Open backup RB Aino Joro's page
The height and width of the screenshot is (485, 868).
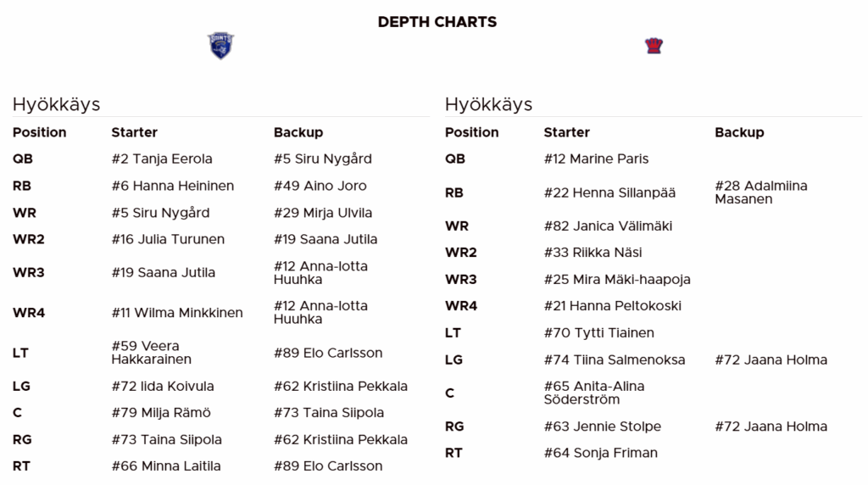320,186
